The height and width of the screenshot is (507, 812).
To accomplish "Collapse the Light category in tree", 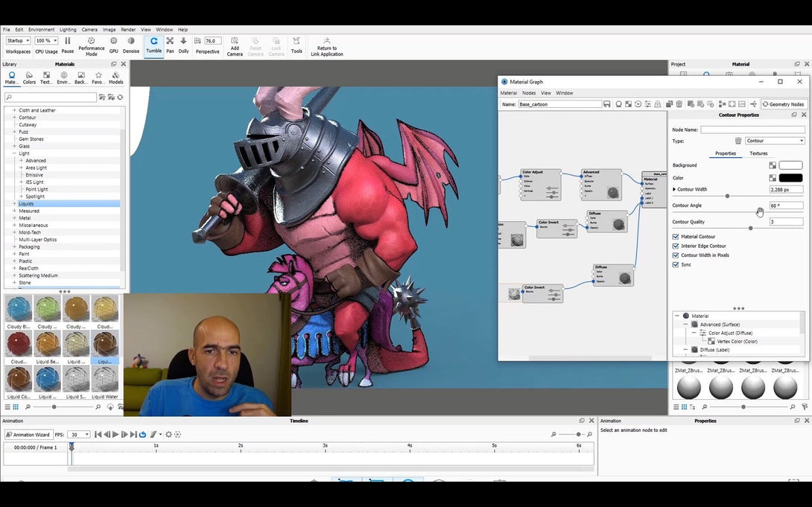I will click(x=14, y=153).
